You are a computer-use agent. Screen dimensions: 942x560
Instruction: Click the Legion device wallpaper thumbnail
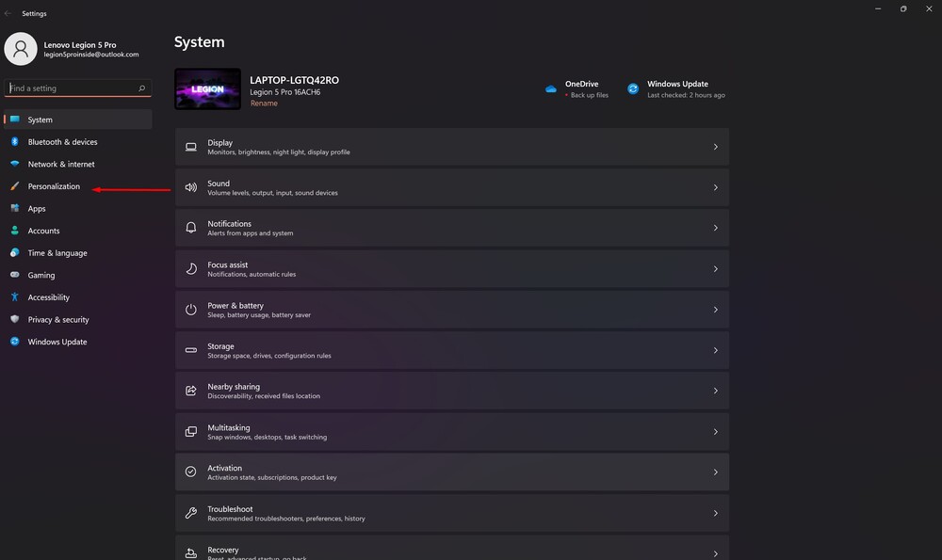pyautogui.click(x=208, y=88)
